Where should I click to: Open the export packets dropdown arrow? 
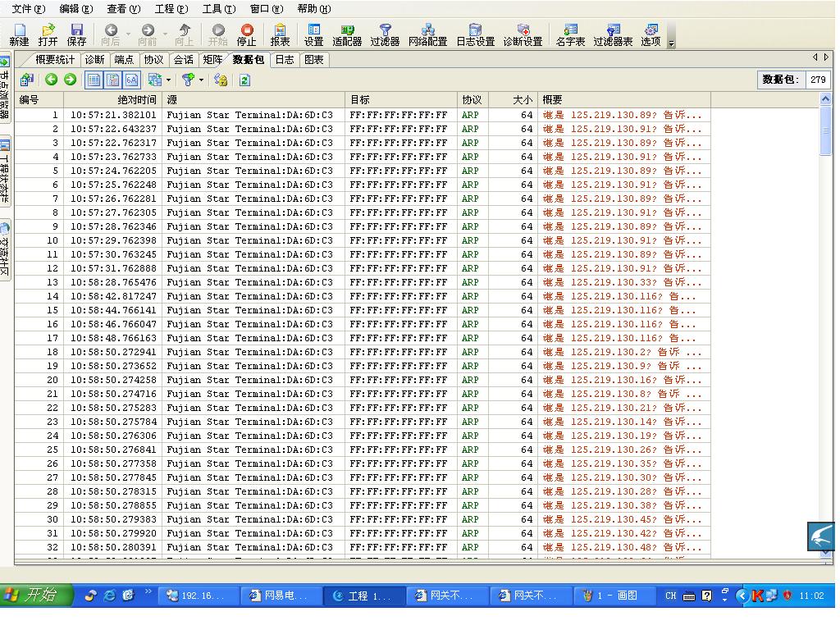coord(168,80)
